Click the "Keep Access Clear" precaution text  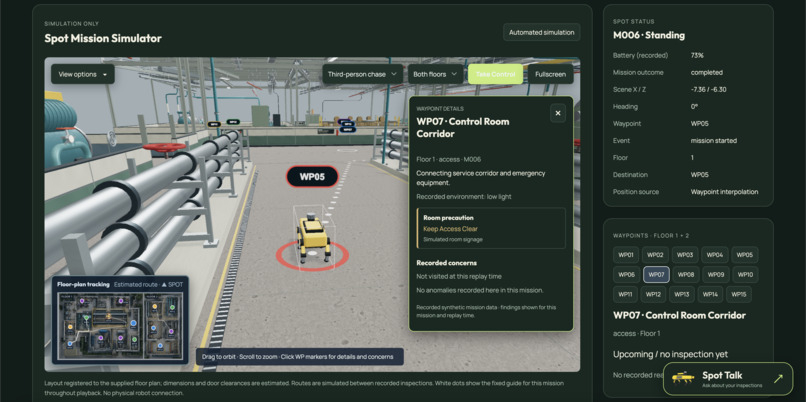(450, 229)
